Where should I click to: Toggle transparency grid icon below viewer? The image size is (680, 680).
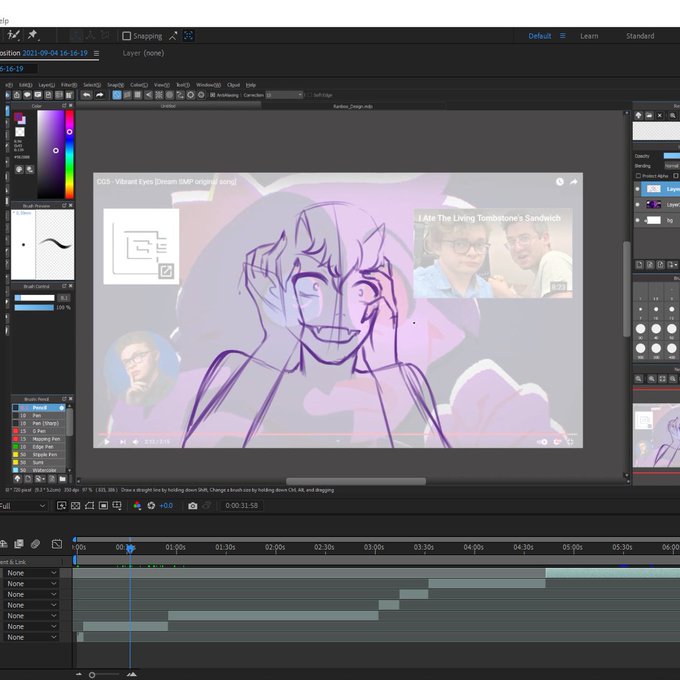[75, 506]
